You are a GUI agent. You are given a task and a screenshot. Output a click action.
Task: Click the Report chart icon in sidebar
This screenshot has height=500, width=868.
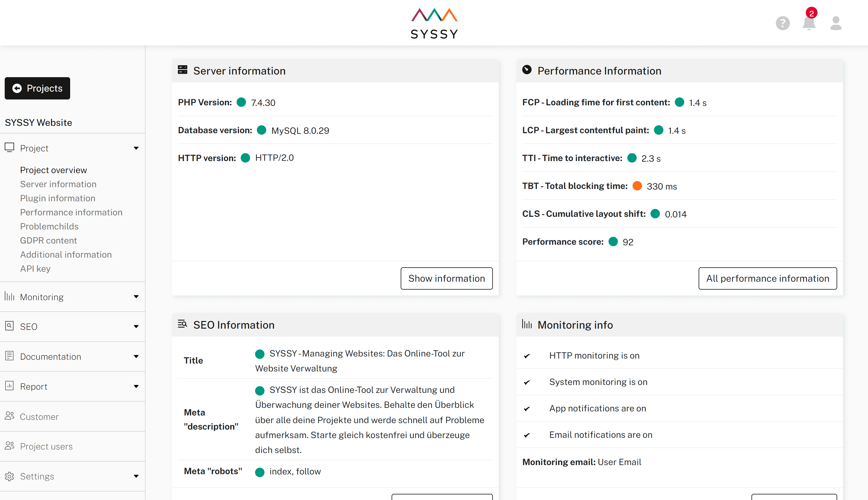[x=9, y=386]
